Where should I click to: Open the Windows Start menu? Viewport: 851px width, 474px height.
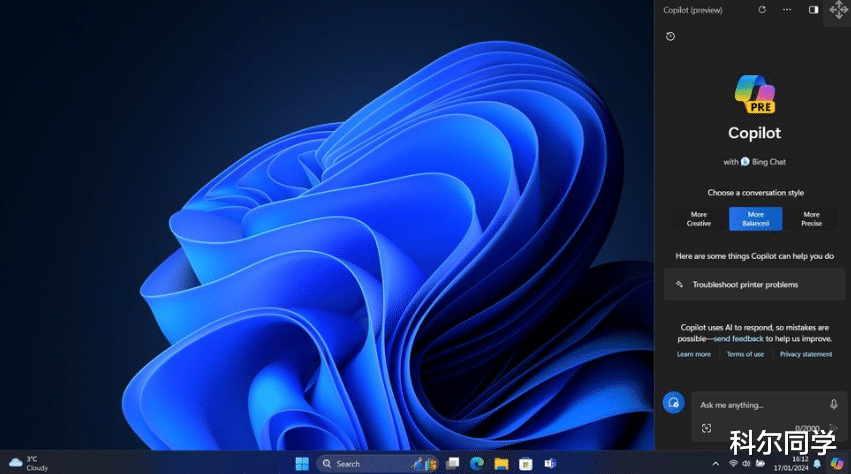[x=302, y=464]
